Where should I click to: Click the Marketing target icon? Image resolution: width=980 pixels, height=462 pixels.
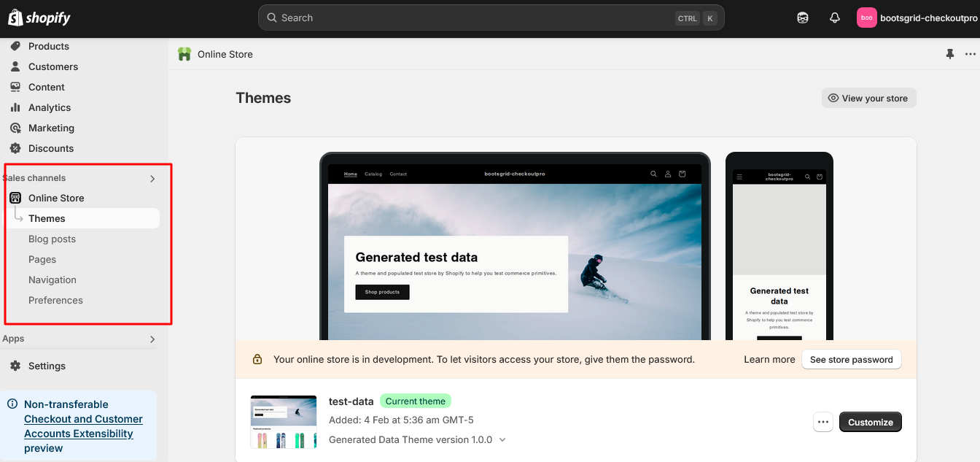point(15,128)
